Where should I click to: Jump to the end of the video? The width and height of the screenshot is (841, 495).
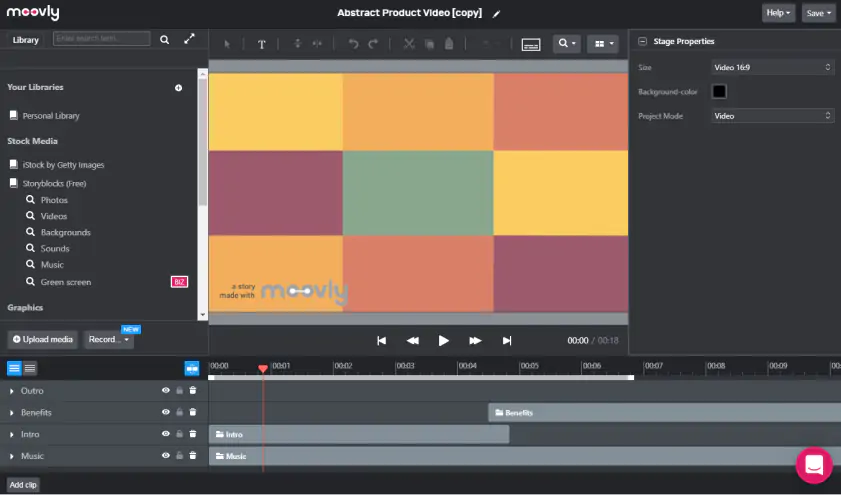tap(506, 341)
